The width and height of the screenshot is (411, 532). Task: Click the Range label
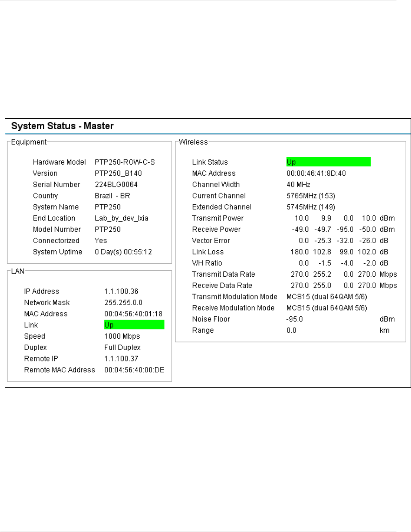203,330
